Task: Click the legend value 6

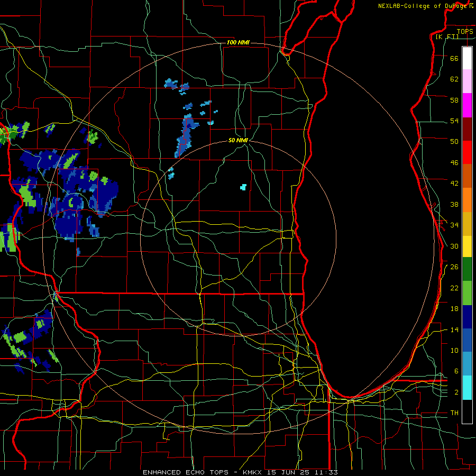Action: pyautogui.click(x=456, y=371)
